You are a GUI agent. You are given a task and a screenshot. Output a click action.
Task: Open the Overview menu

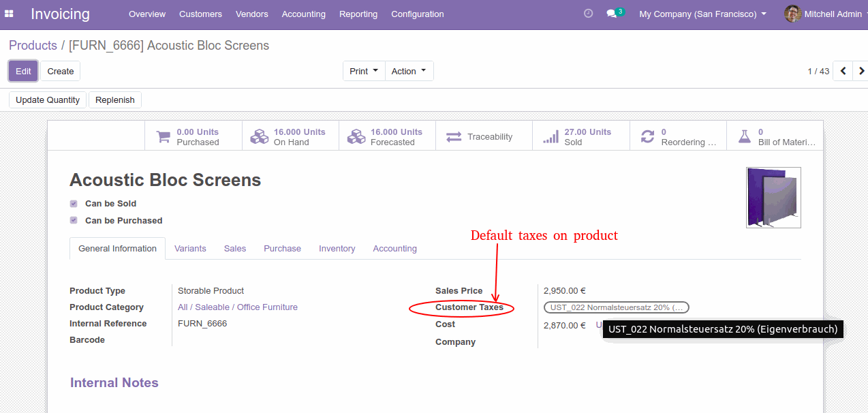[x=147, y=14]
